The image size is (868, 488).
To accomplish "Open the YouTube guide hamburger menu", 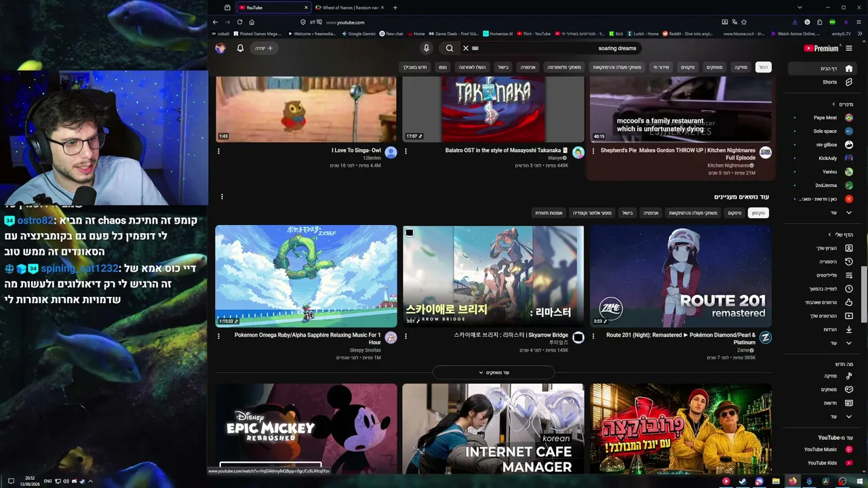I will (849, 48).
